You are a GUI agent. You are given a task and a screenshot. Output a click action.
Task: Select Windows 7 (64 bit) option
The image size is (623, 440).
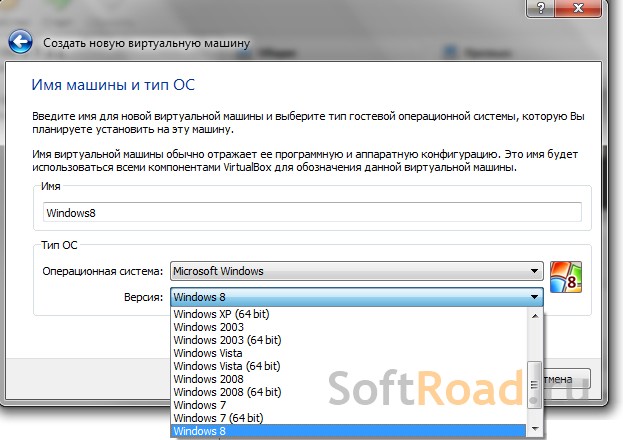tap(349, 418)
